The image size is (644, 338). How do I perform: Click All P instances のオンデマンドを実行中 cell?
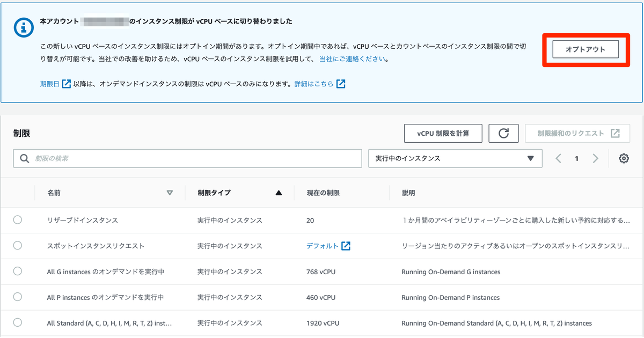coord(105,298)
